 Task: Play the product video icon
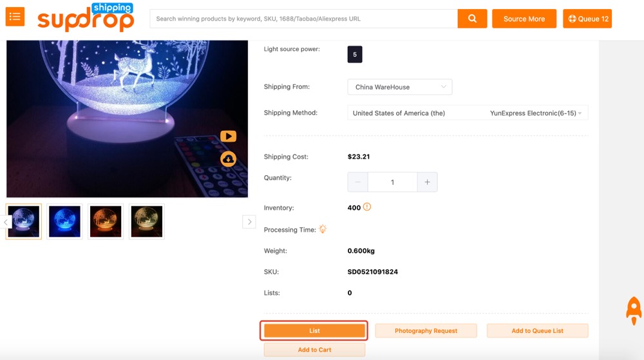[x=229, y=137]
